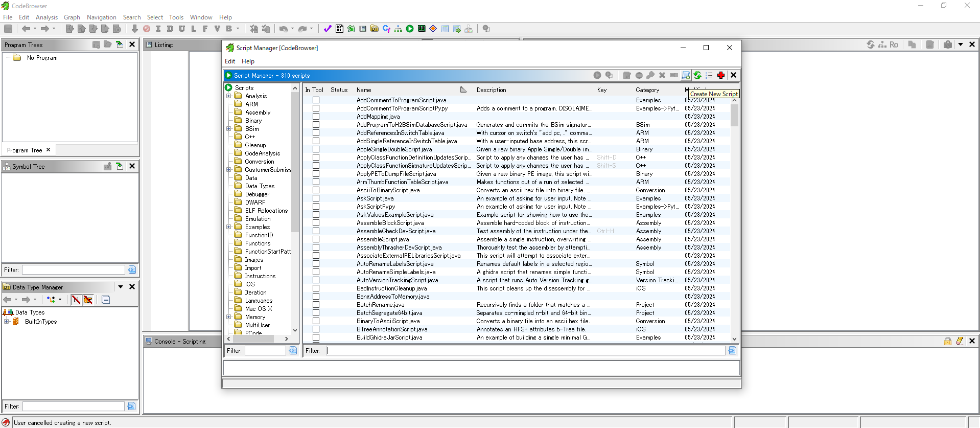Open Data Type Manager dropdown menu arrow
This screenshot has width=980, height=428.
pos(121,287)
